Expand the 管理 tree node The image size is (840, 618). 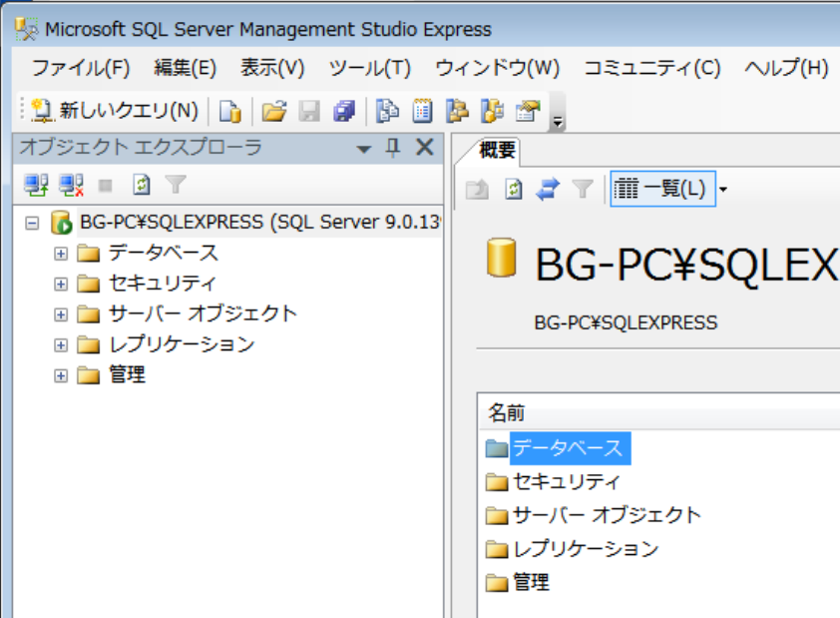(61, 375)
